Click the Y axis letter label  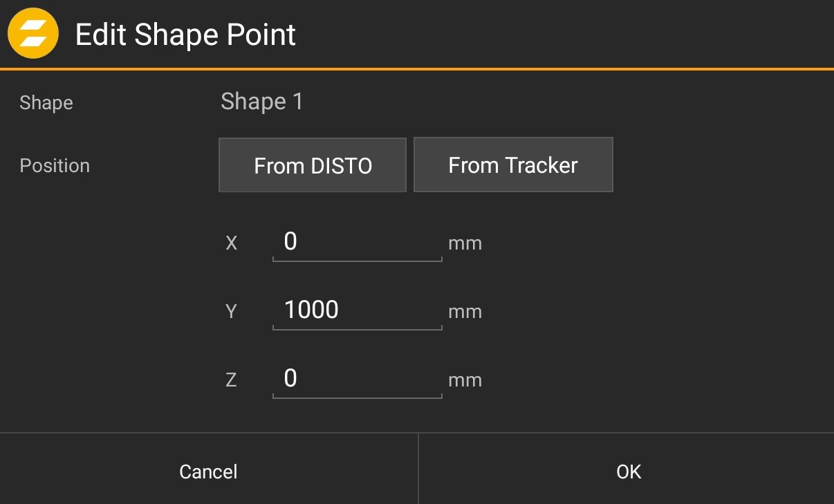click(x=231, y=312)
